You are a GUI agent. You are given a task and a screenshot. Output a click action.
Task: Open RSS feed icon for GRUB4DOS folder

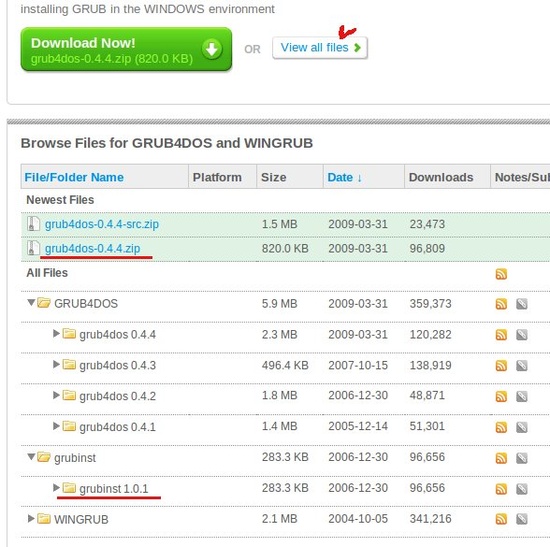pos(501,303)
